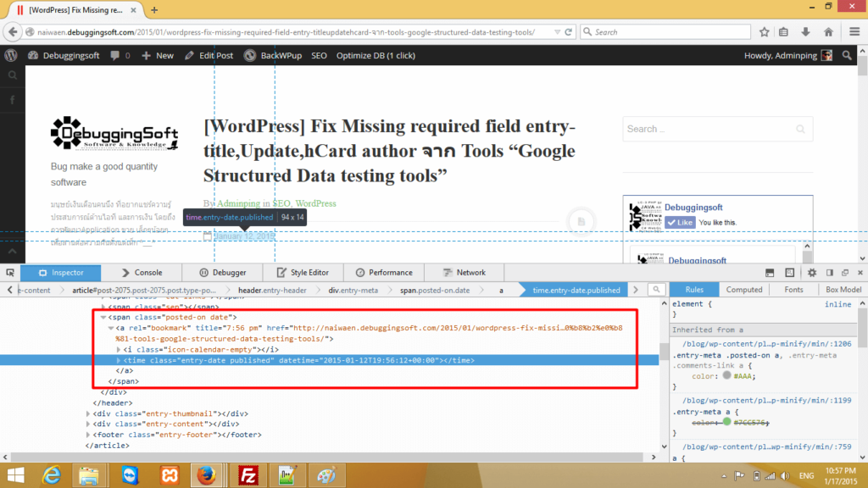The image size is (868, 488).
Task: Open the Firefox hamburger menu
Action: click(x=854, y=32)
